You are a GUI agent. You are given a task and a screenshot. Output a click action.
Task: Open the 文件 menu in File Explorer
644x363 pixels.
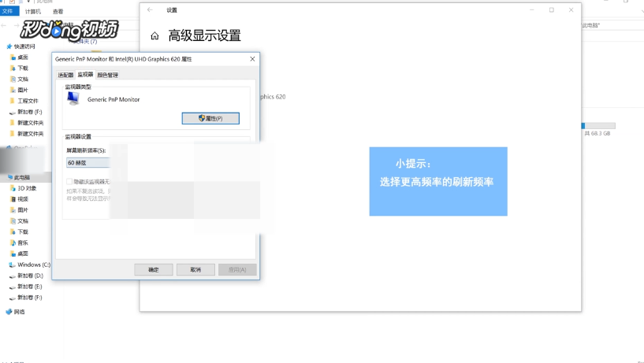coord(8,11)
